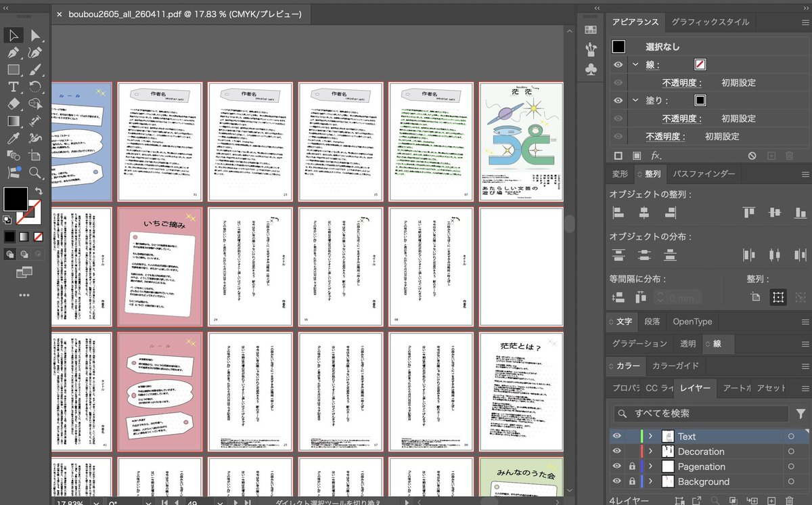The width and height of the screenshot is (812, 505).
Task: Click vertical distribute center icon
Action: click(644, 255)
